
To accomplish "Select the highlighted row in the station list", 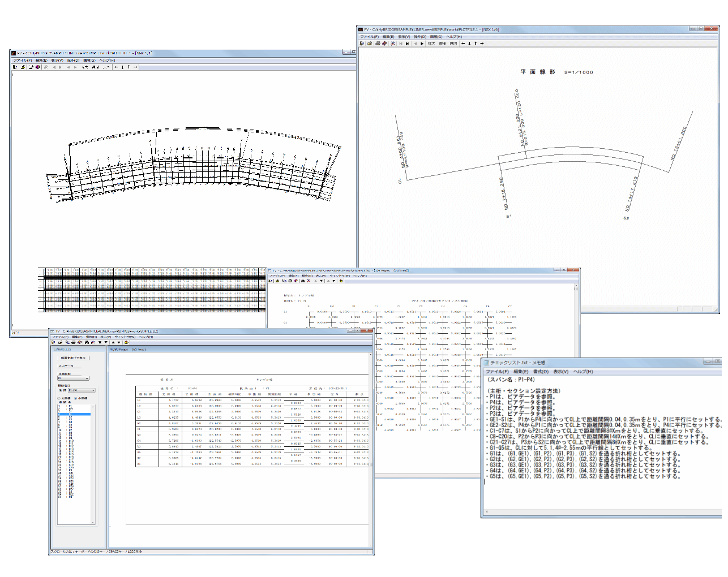I will click(74, 415).
